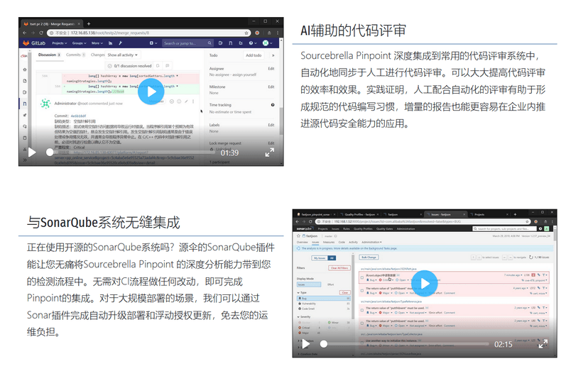
Task: Collapse GitLab right sidebar chevron
Action: pos(273,55)
